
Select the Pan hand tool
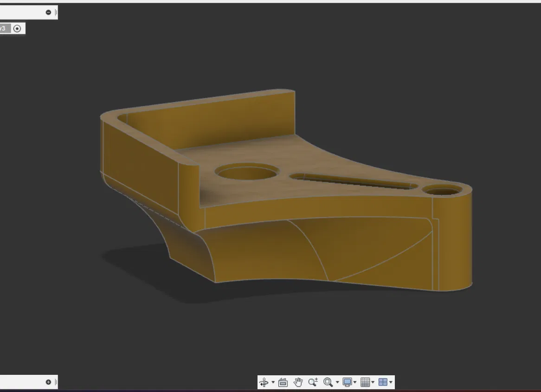click(298, 382)
